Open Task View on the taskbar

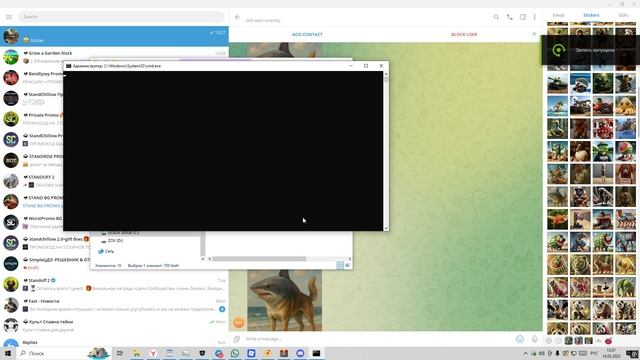click(x=120, y=353)
